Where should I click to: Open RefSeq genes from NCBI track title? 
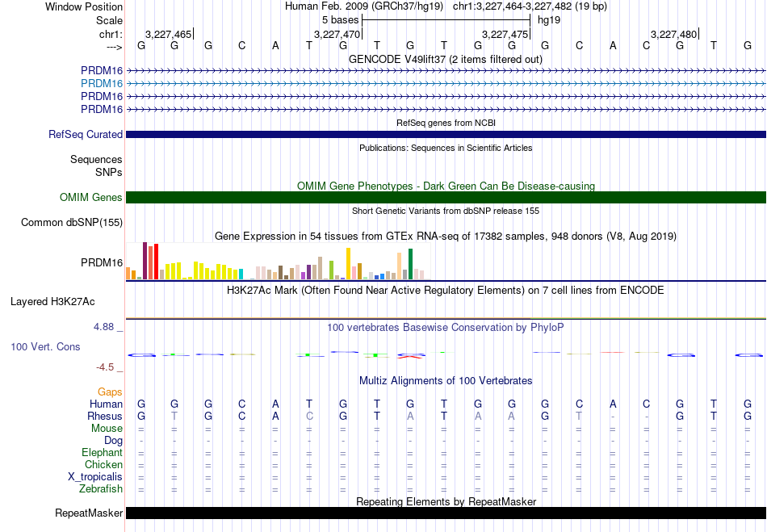tap(446, 123)
